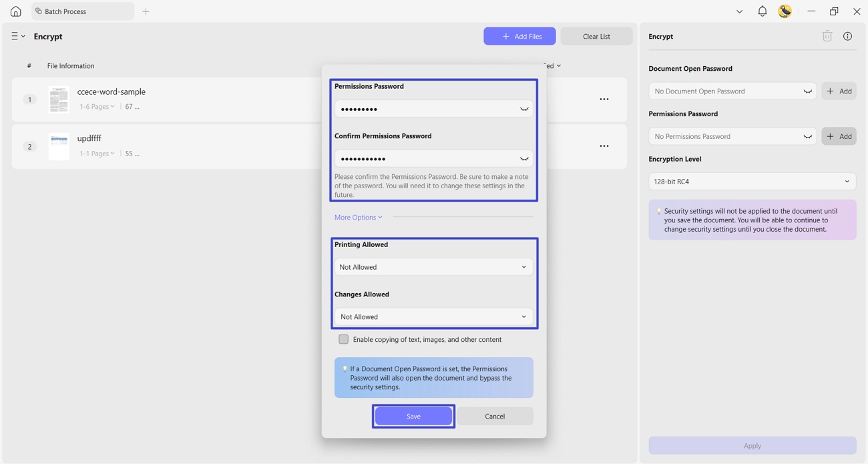Open the info icon in Encrypt panel
The width and height of the screenshot is (868, 464).
point(847,36)
